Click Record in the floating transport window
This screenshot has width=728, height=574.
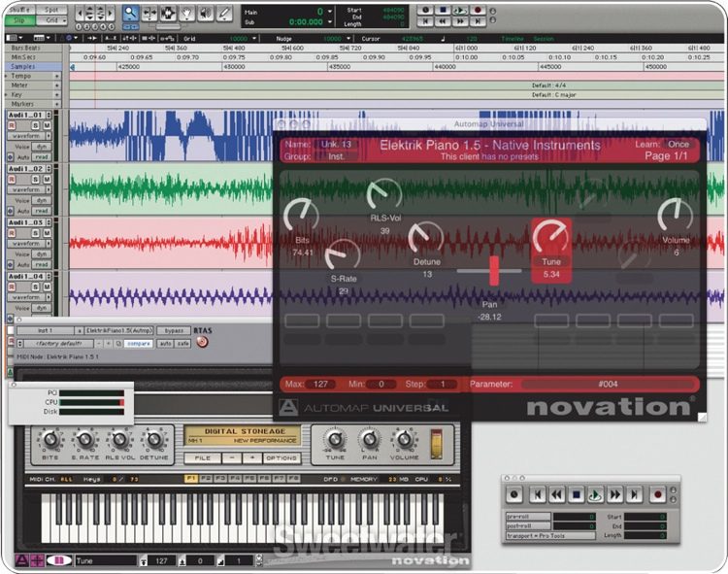[x=657, y=494]
